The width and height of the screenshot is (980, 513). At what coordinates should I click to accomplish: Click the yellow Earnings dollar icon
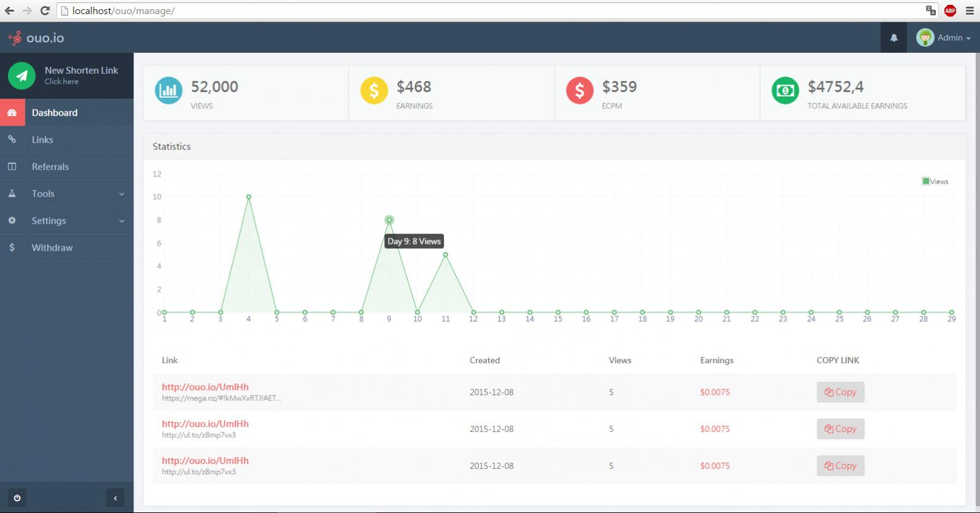pyautogui.click(x=373, y=90)
